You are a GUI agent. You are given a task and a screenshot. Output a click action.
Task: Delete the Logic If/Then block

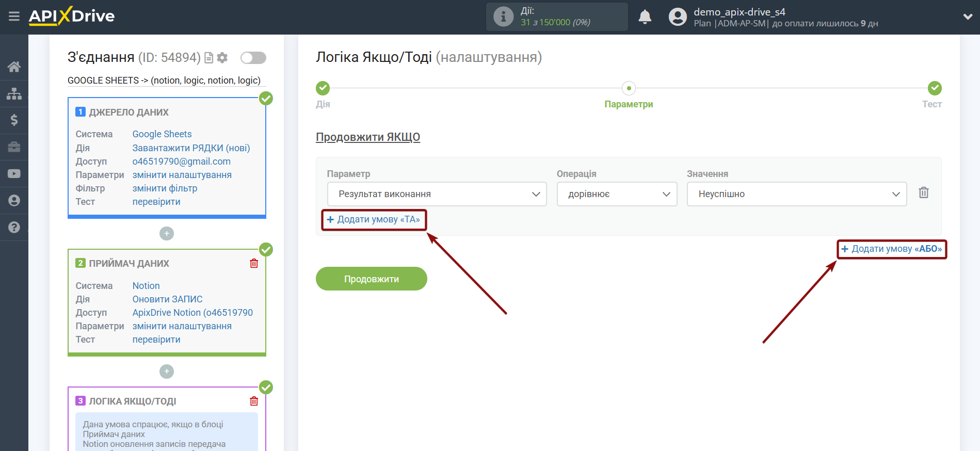[x=254, y=401]
